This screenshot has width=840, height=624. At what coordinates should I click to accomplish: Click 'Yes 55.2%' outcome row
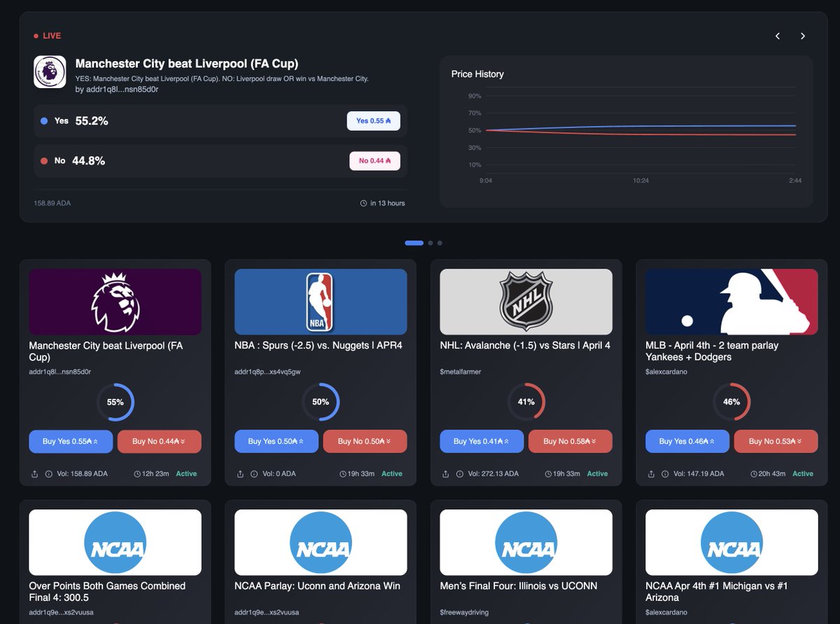(x=220, y=121)
